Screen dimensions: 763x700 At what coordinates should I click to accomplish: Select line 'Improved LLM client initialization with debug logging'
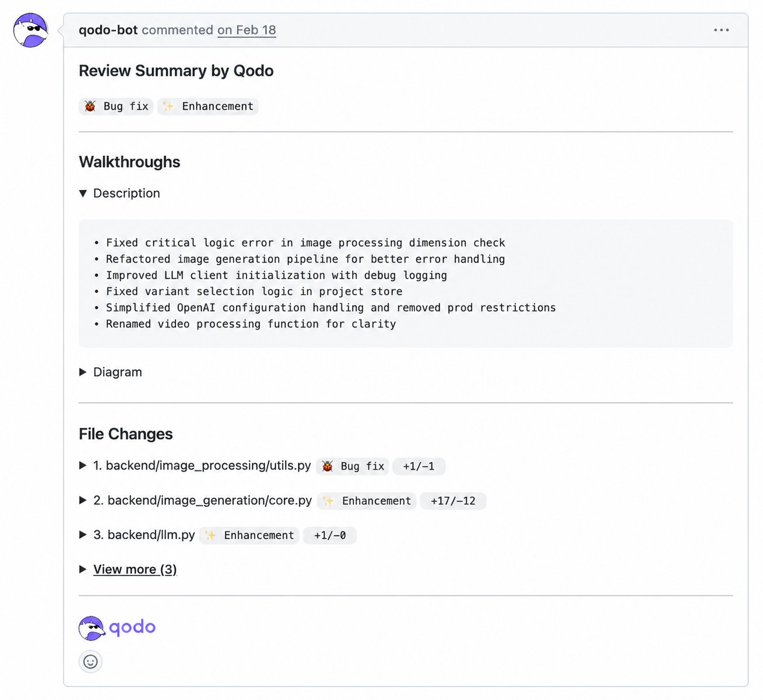276,275
